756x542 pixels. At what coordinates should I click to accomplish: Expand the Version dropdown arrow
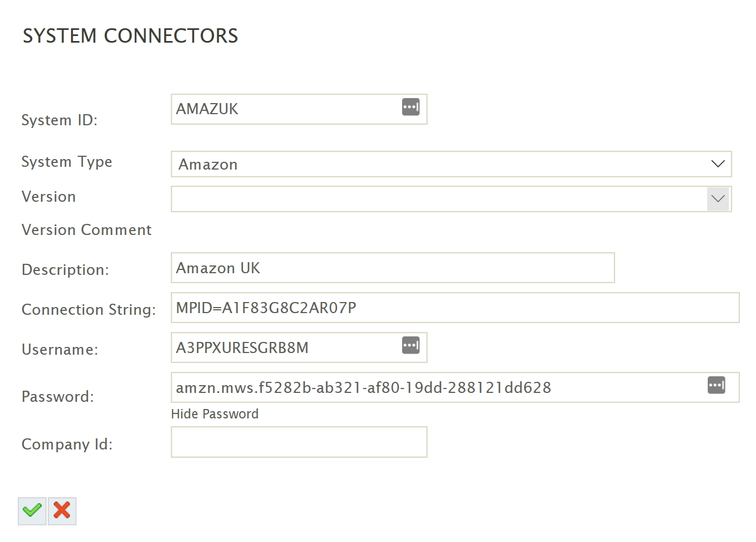(x=718, y=199)
